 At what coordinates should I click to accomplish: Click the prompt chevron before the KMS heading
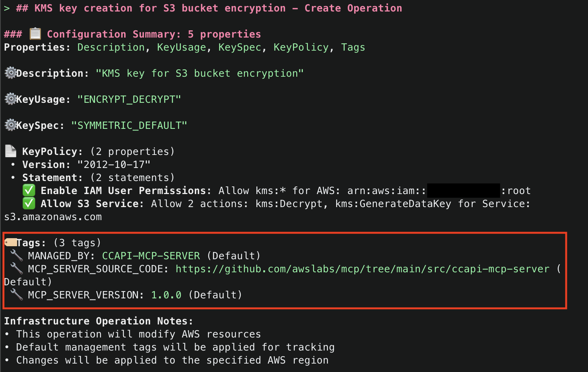pos(7,8)
